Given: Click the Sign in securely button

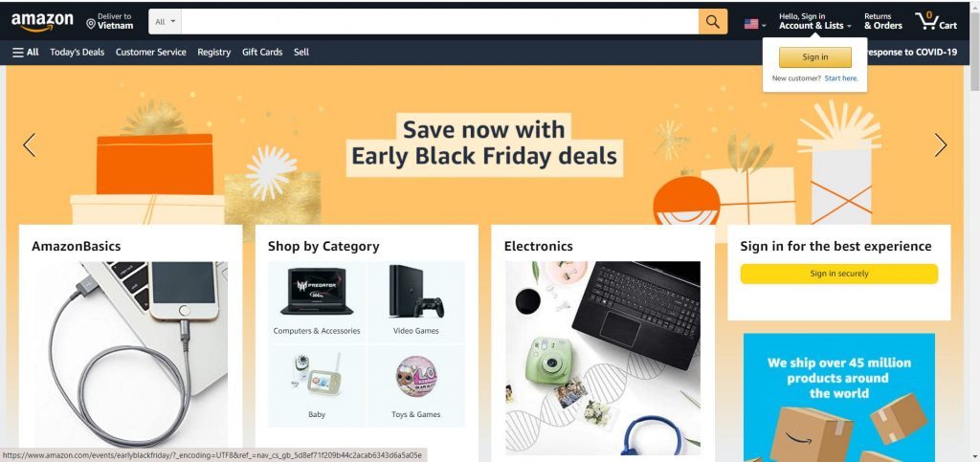Looking at the screenshot, I should point(838,274).
